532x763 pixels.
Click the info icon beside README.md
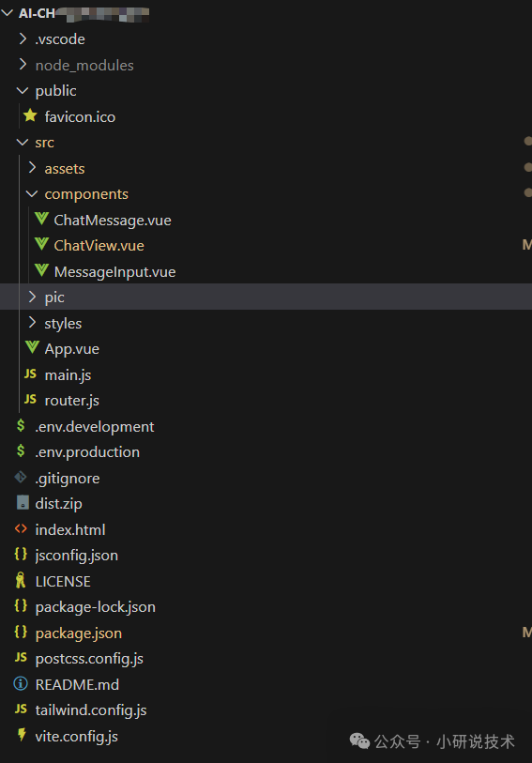click(x=21, y=683)
